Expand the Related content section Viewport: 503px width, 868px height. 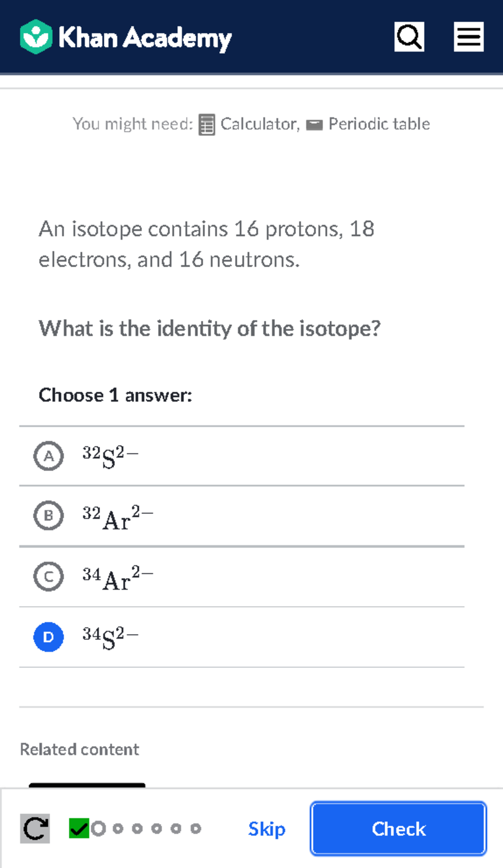(79, 749)
